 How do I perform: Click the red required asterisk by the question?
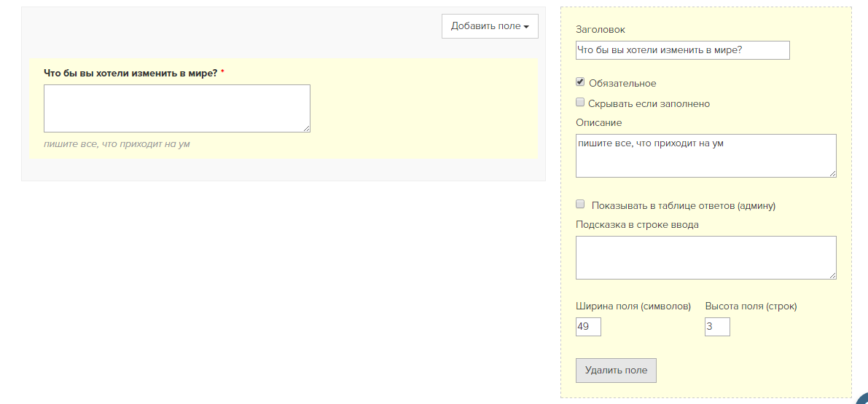222,72
